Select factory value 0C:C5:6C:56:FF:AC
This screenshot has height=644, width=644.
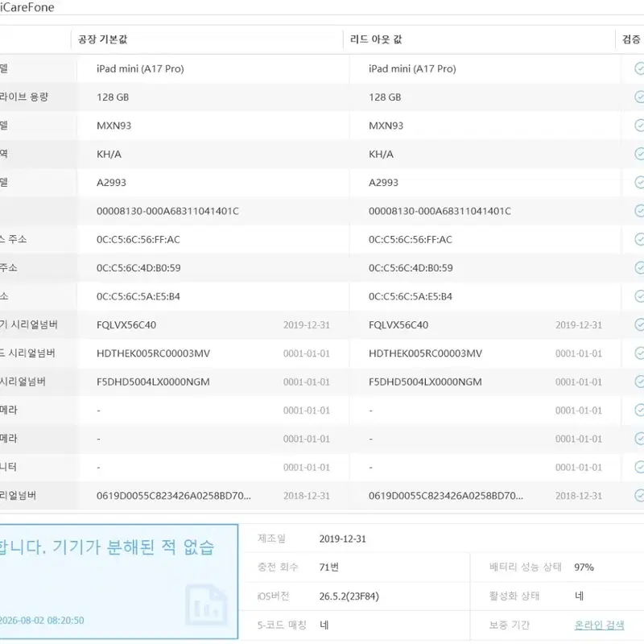pos(138,239)
